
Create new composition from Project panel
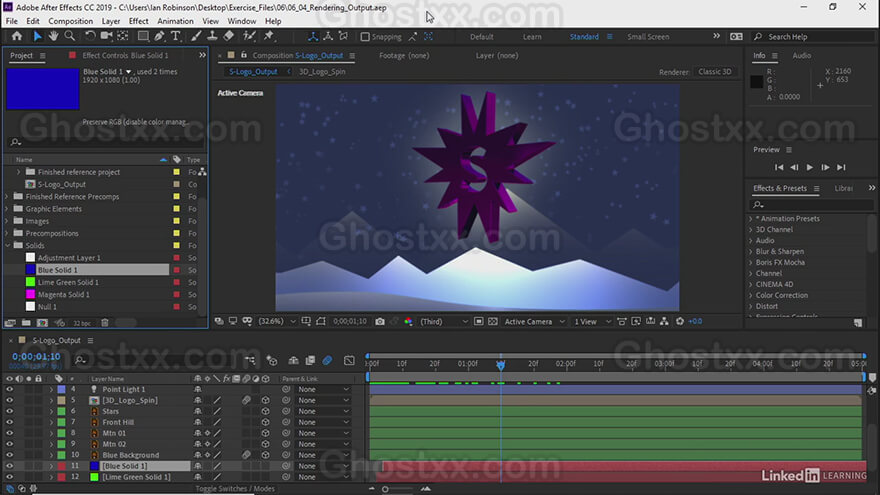tap(42, 323)
